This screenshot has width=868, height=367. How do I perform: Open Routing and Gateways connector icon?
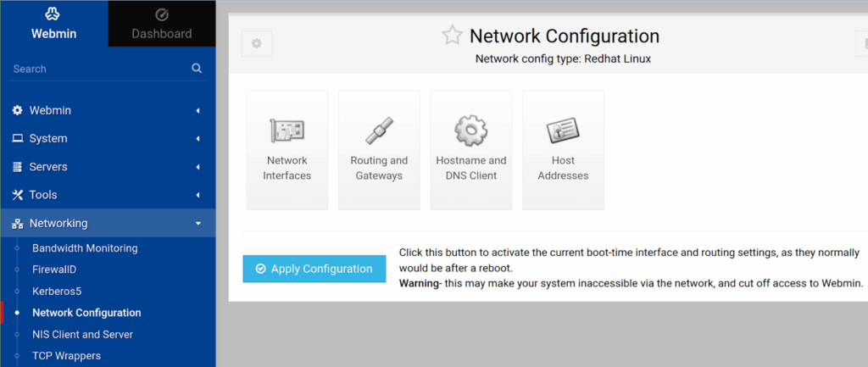tap(379, 131)
